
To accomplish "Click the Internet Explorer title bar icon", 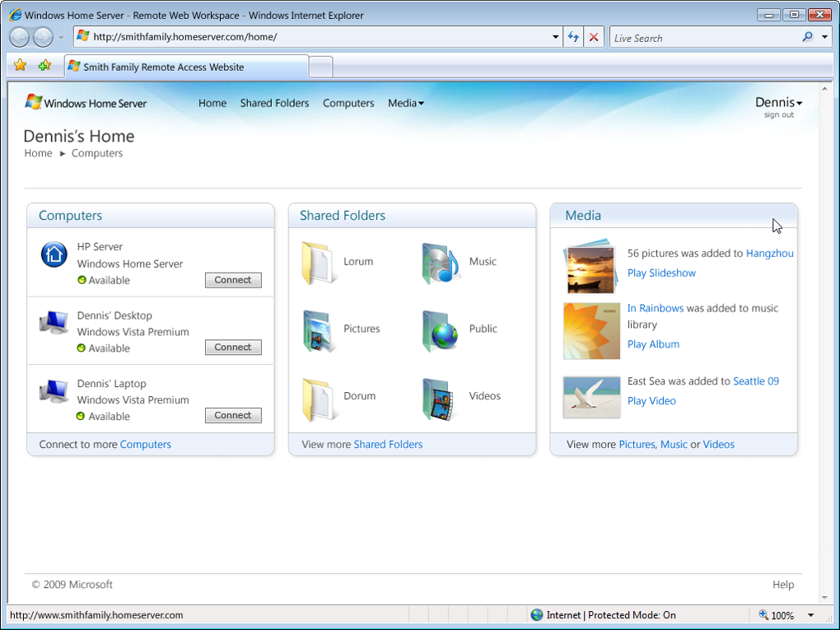I will point(16,15).
